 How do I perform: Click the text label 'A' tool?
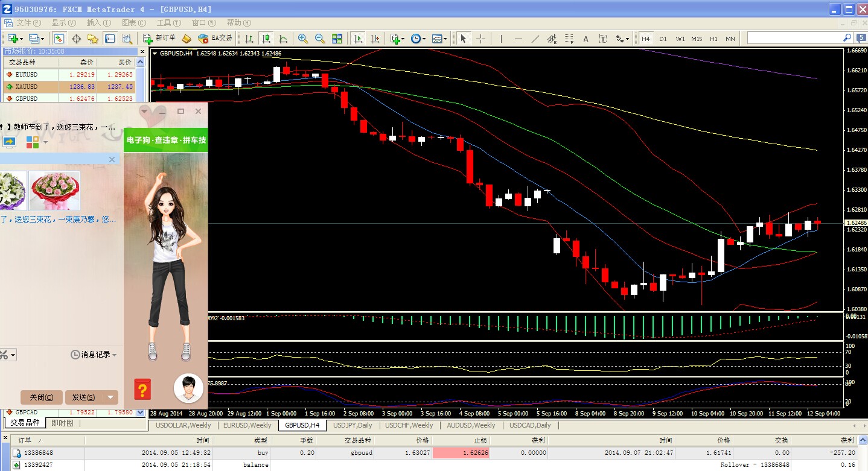pyautogui.click(x=586, y=39)
